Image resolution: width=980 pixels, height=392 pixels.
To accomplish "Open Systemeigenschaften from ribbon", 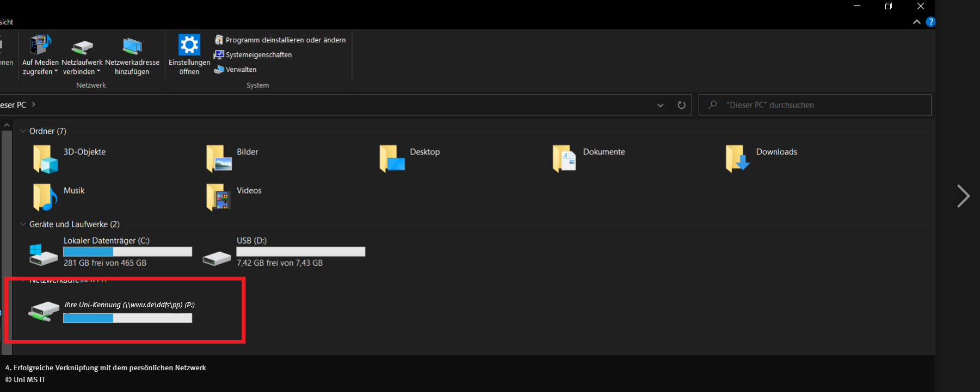I will coord(253,55).
